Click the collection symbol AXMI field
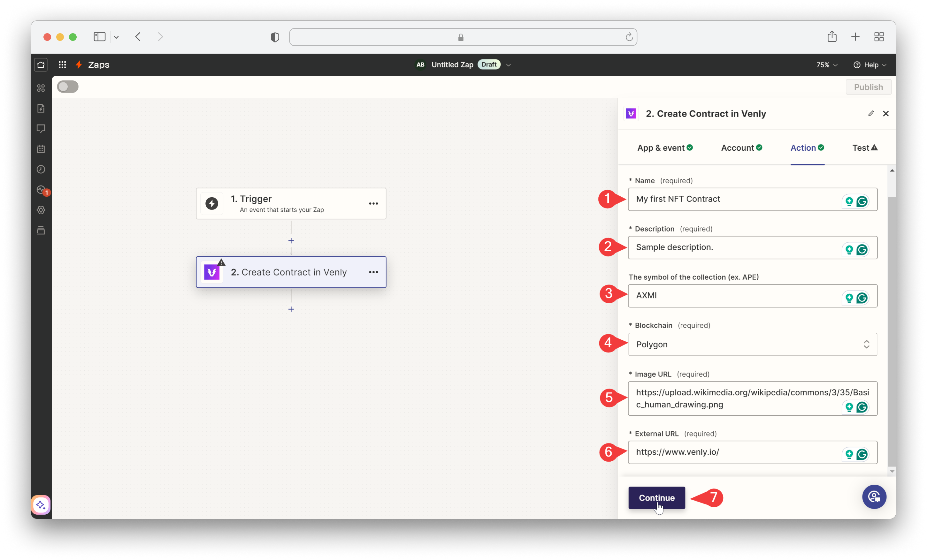927x560 pixels. click(x=753, y=296)
